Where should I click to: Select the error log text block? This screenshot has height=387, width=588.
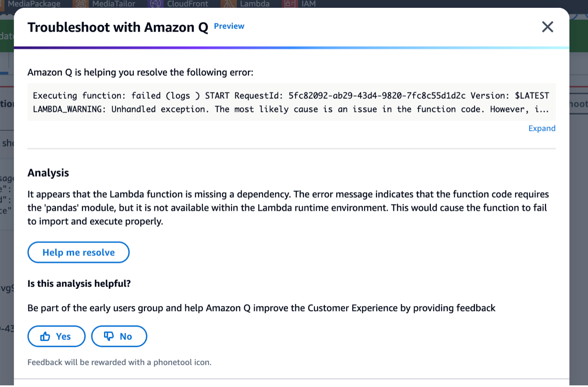(288, 102)
